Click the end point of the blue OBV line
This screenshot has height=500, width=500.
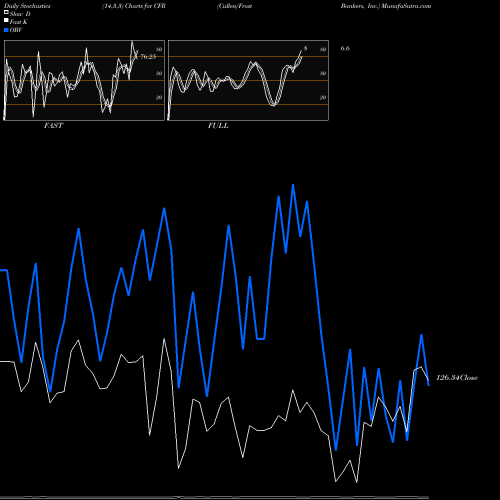point(429,385)
